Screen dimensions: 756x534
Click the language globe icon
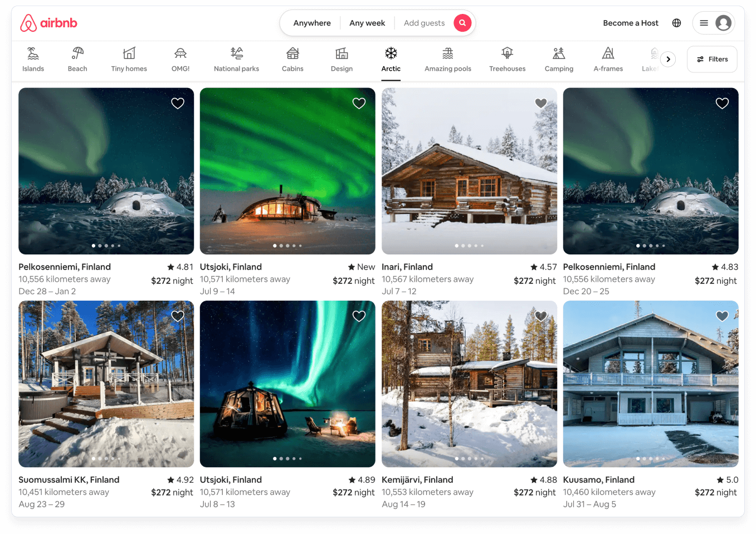pos(676,23)
